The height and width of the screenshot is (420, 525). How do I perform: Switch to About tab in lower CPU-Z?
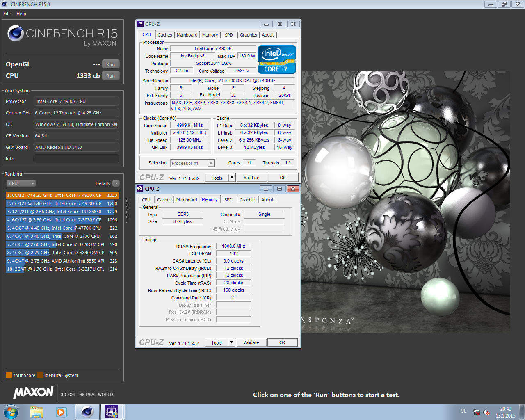[267, 200]
